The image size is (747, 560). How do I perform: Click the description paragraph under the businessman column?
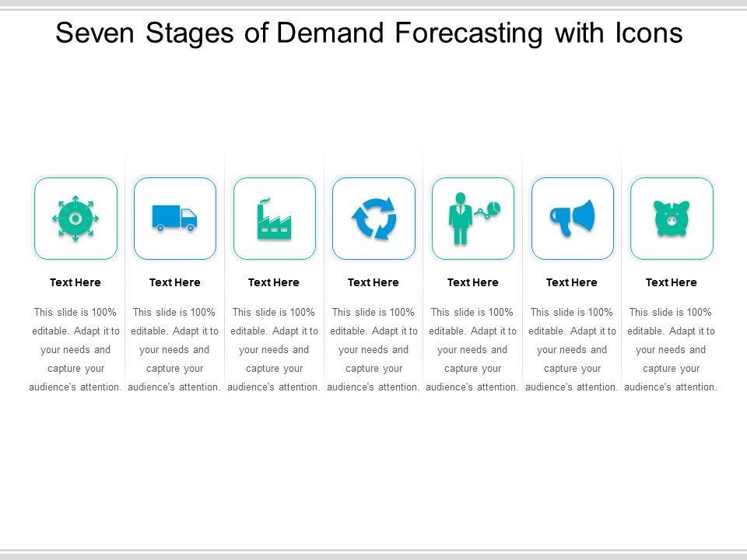tap(473, 350)
